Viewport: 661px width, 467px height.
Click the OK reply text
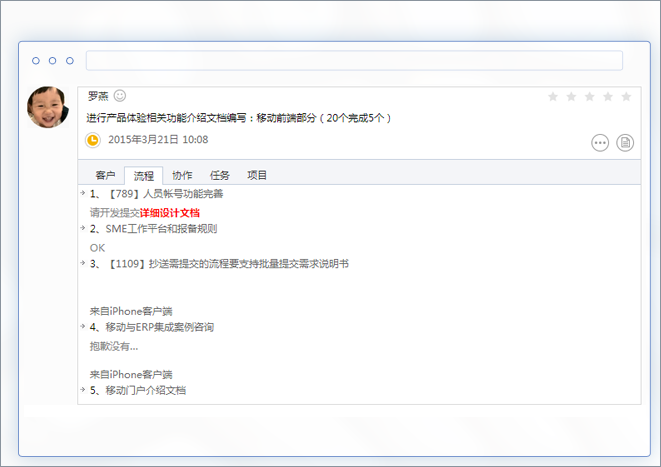coord(97,248)
